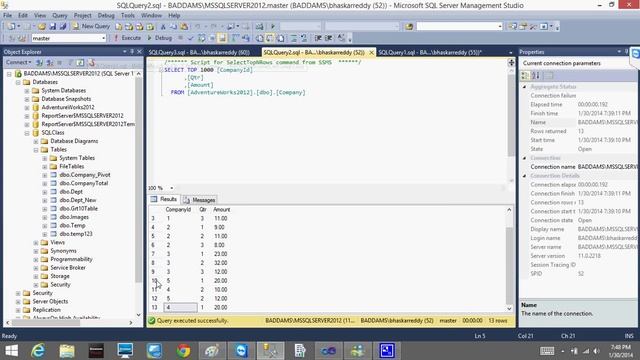Open the Debug menu

point(106,15)
